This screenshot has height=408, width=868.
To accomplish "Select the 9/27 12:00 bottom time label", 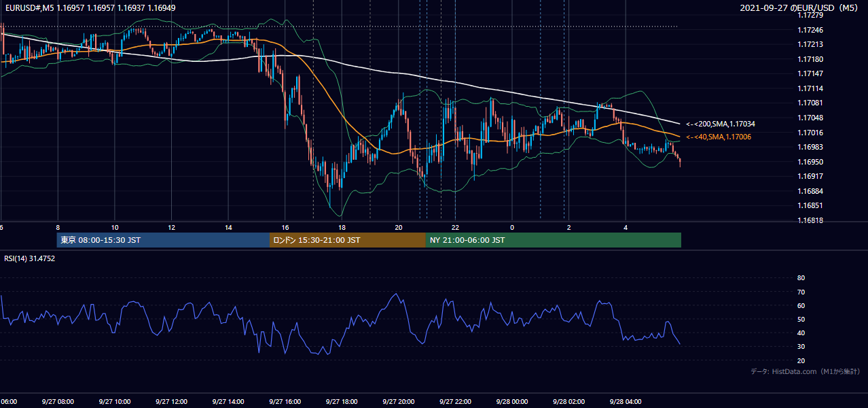I will pyautogui.click(x=171, y=401).
